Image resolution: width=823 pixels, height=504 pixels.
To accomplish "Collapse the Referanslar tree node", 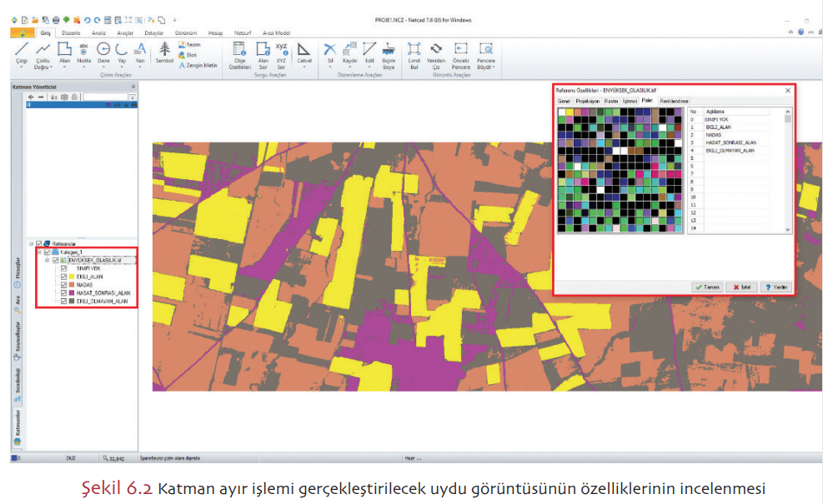I will [31, 244].
